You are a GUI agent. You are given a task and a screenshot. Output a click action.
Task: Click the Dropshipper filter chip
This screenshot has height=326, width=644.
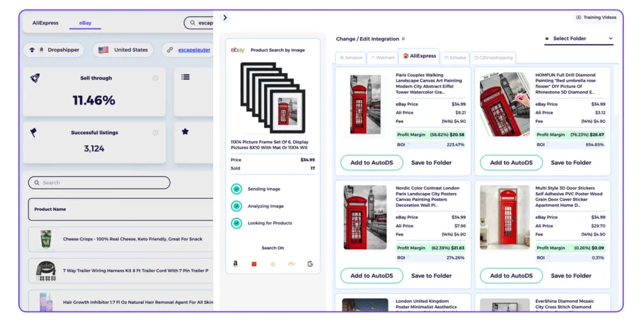pos(54,50)
